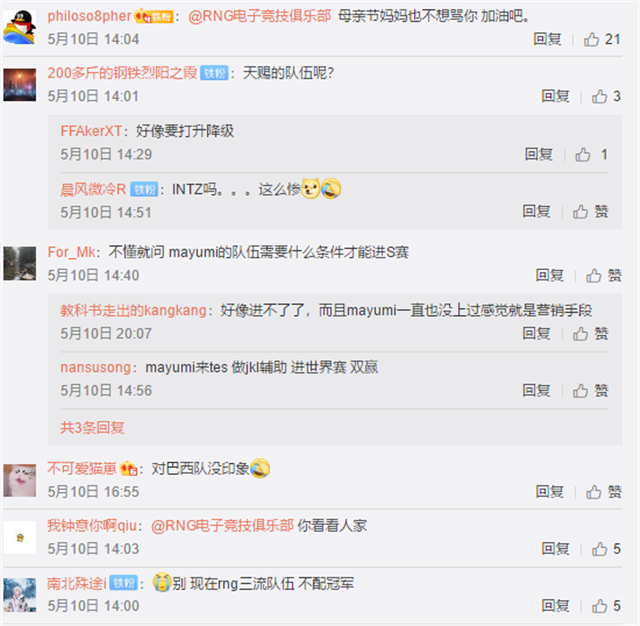The image size is (640, 626).
Task: Open @RNG电子竞技俱乐部 mention in philoso8pher's comment
Action: pos(260,16)
